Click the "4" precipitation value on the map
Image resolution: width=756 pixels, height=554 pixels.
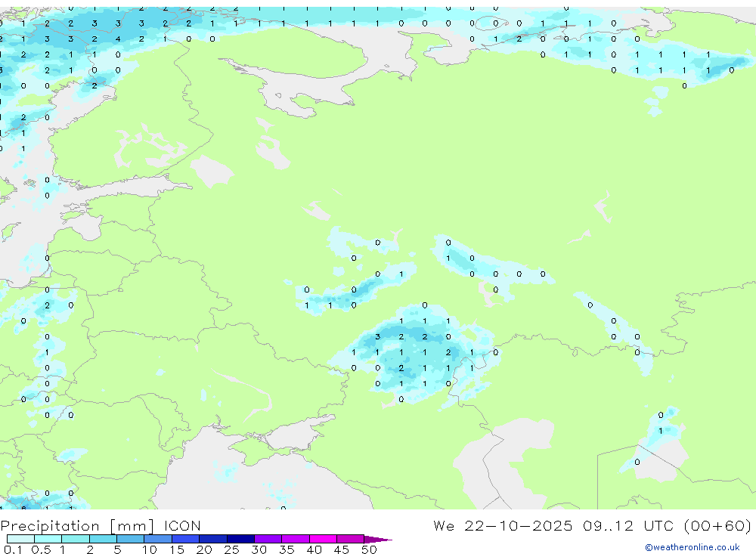click(x=118, y=39)
